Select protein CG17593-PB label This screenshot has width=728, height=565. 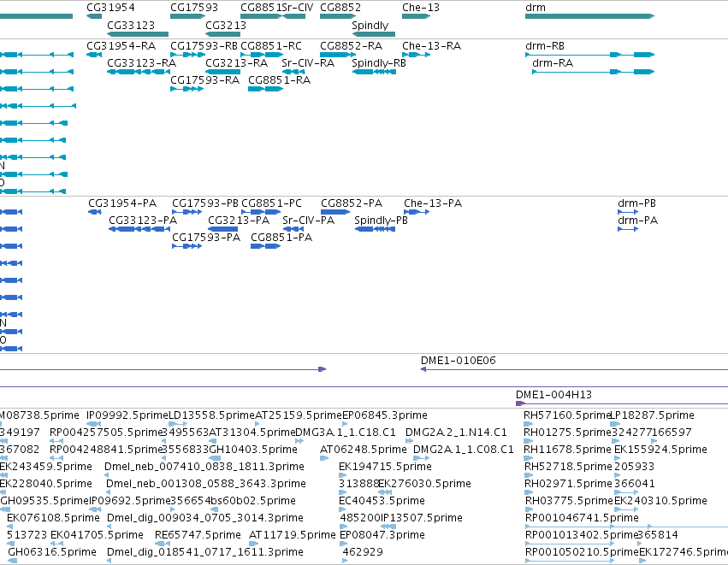[x=205, y=203]
